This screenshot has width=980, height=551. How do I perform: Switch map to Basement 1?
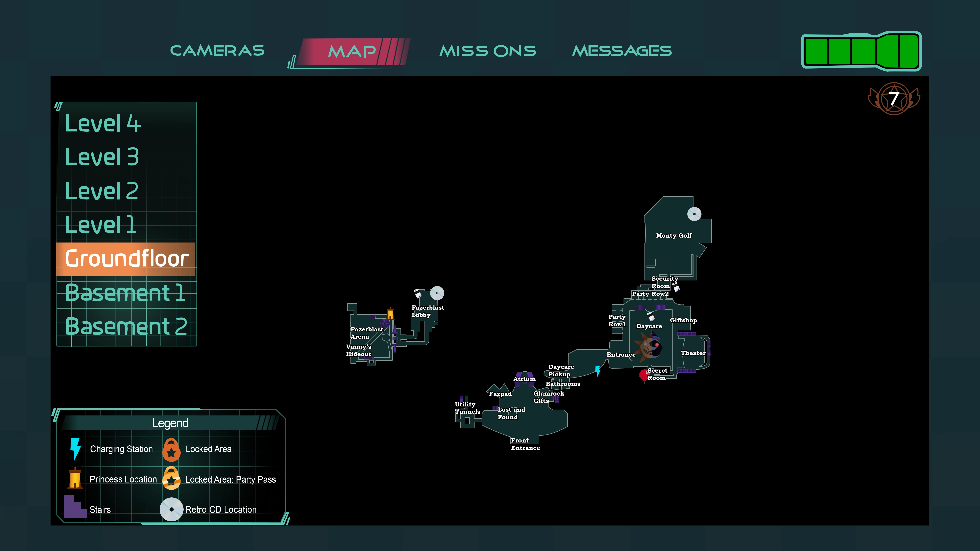tap(125, 293)
